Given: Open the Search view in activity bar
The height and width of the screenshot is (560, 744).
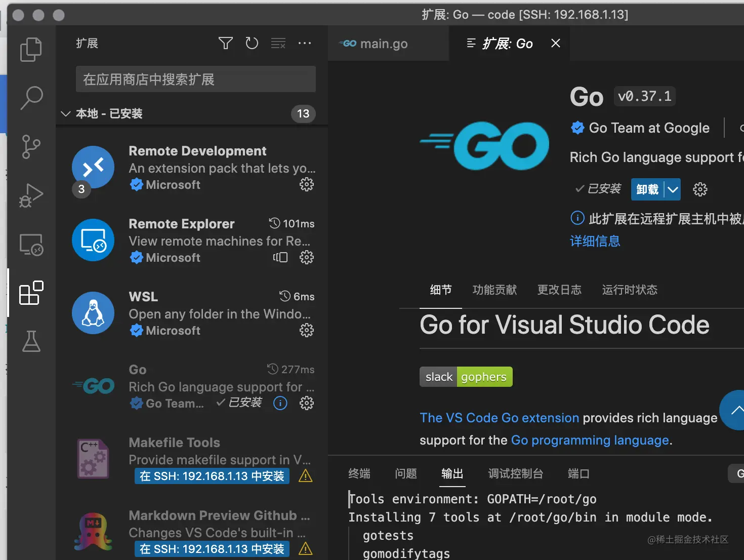Looking at the screenshot, I should [x=31, y=97].
